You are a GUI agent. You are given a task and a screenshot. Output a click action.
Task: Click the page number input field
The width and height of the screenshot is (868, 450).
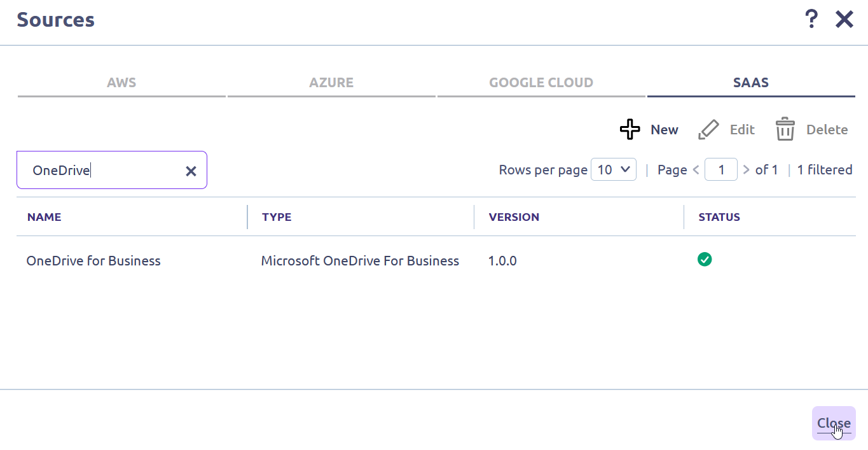point(721,169)
